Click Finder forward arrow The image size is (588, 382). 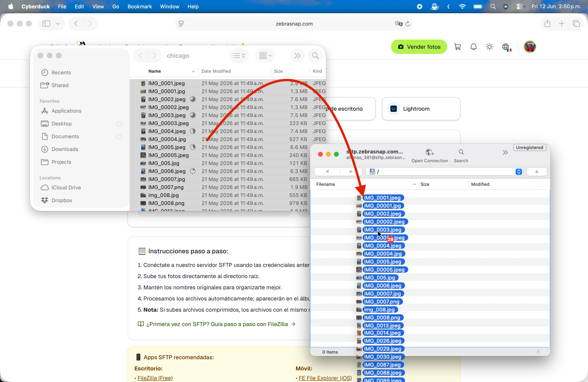[154, 56]
